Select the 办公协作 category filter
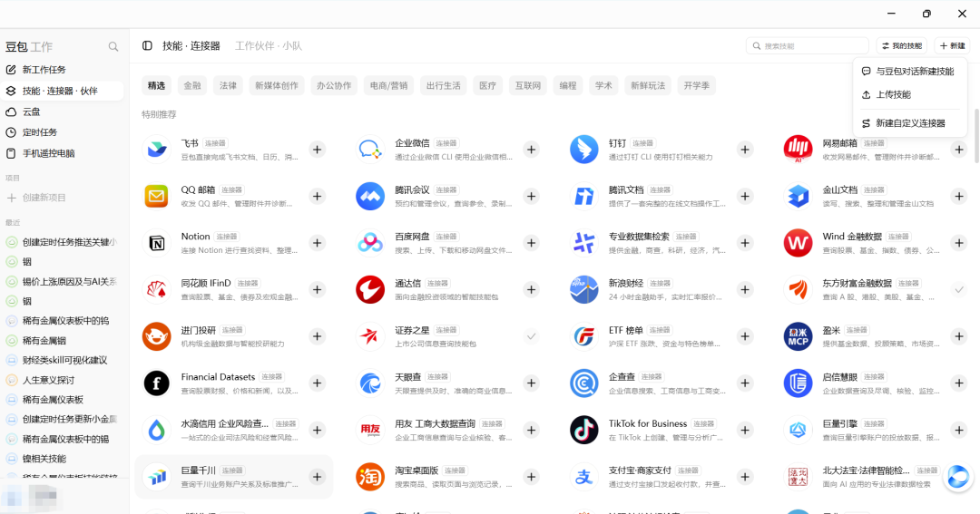This screenshot has width=980, height=514. pos(334,85)
